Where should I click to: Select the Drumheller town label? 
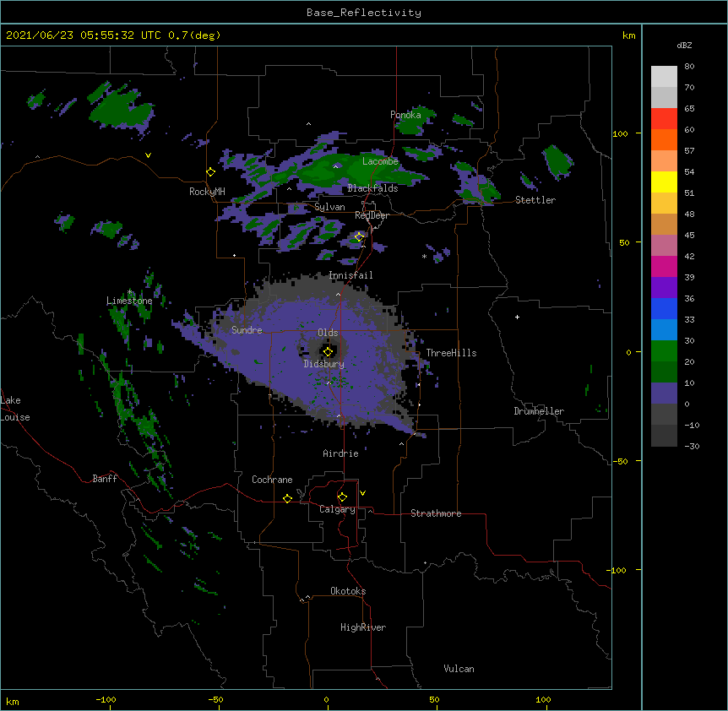tap(539, 411)
